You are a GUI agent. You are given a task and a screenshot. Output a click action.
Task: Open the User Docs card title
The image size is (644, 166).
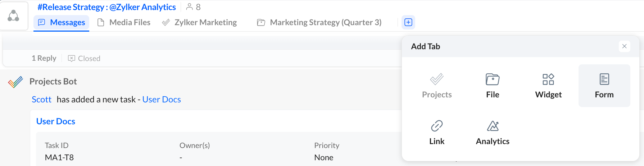(x=56, y=121)
